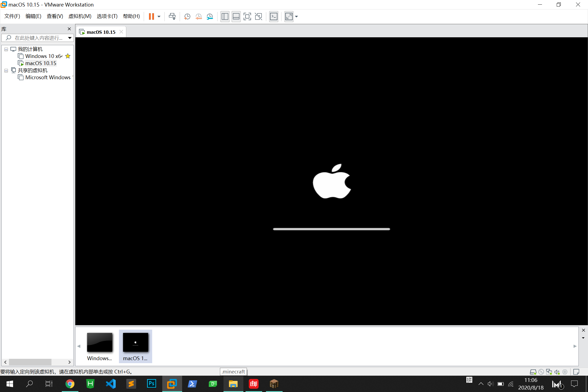Show hidden system tray icons
The height and width of the screenshot is (392, 588).
click(481, 384)
